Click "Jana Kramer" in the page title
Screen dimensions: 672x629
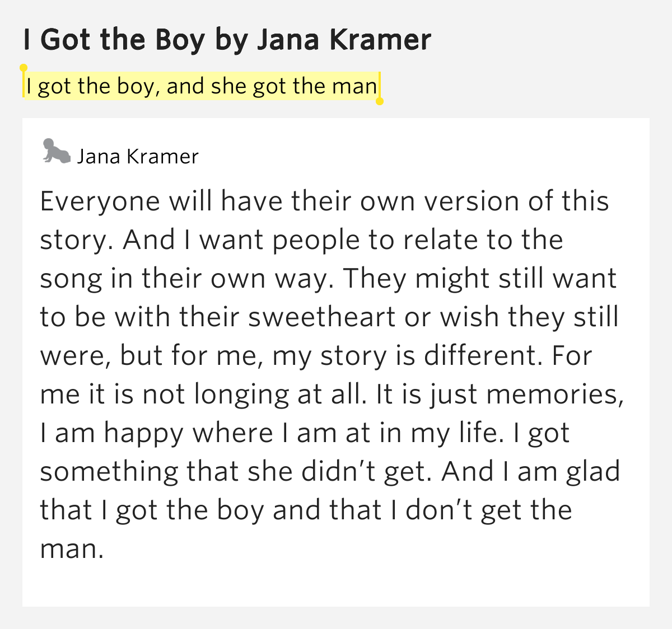point(344,39)
